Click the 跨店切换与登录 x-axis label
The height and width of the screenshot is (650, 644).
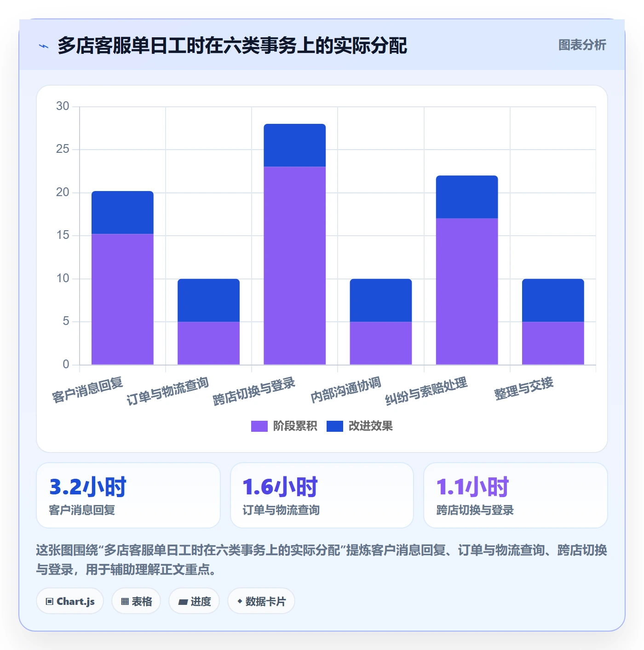point(253,391)
